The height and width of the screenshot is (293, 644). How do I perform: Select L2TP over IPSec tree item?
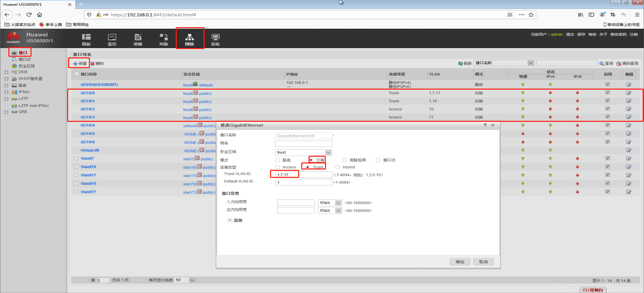[34, 106]
